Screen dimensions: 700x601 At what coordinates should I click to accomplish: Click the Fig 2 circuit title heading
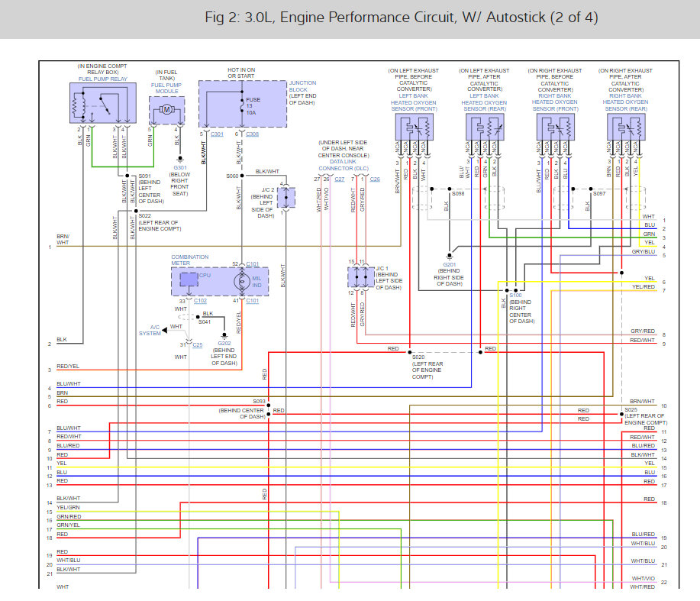point(401,18)
